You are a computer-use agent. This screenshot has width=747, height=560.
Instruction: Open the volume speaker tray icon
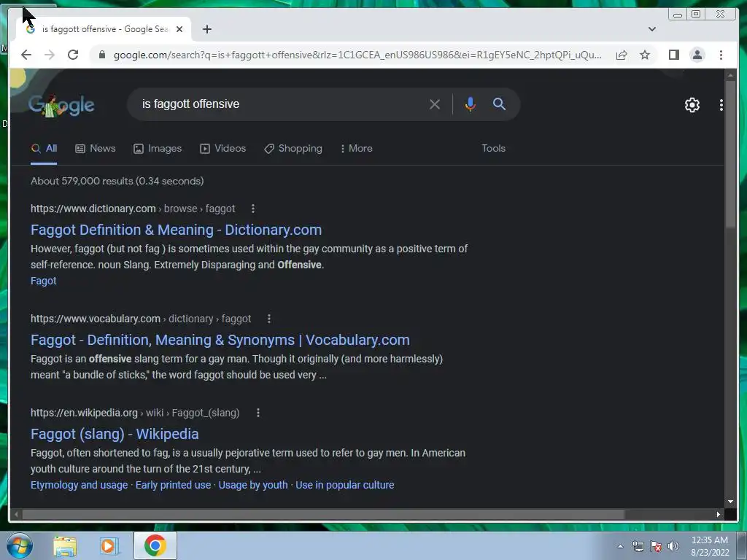click(673, 546)
